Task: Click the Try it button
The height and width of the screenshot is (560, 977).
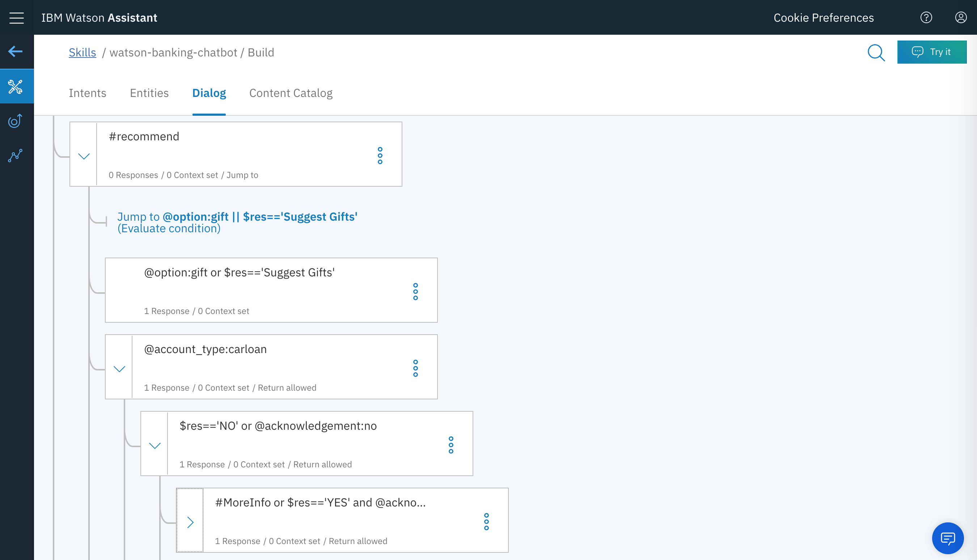Action: (931, 52)
